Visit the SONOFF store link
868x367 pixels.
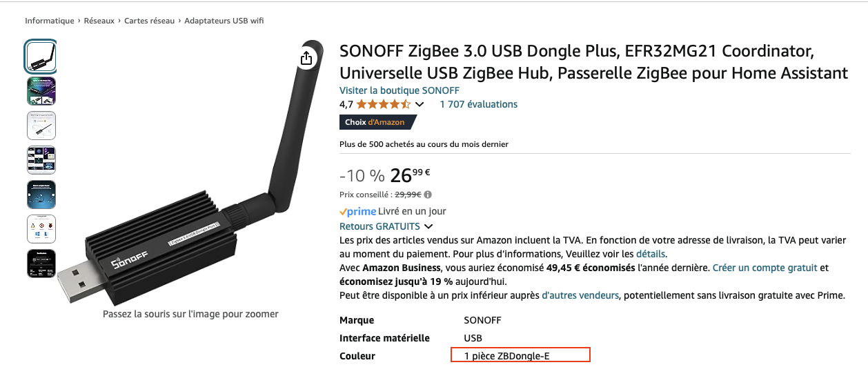(x=400, y=90)
